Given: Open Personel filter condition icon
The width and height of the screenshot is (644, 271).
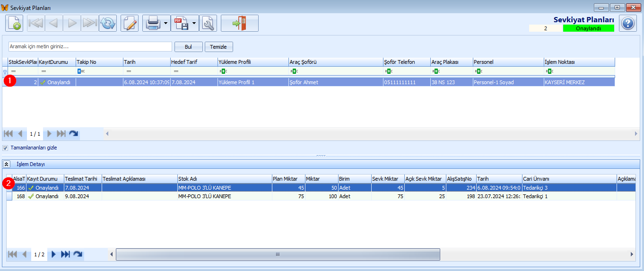Looking at the screenshot, I should tap(478, 71).
